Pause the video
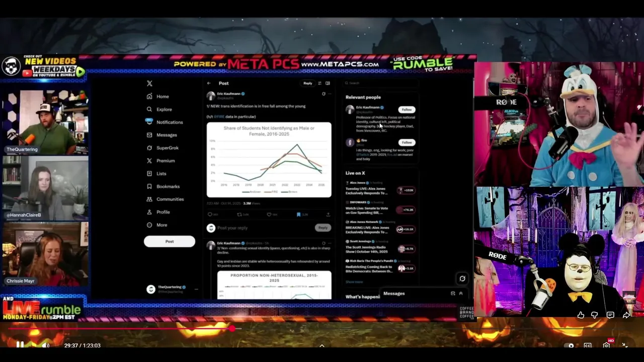Screen dimensions: 644x362 point(20,345)
